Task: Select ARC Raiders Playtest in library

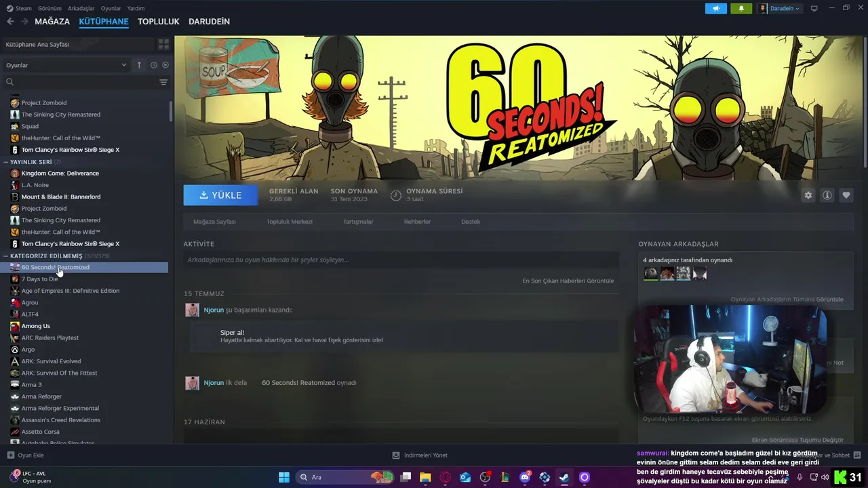Action: pos(50,338)
